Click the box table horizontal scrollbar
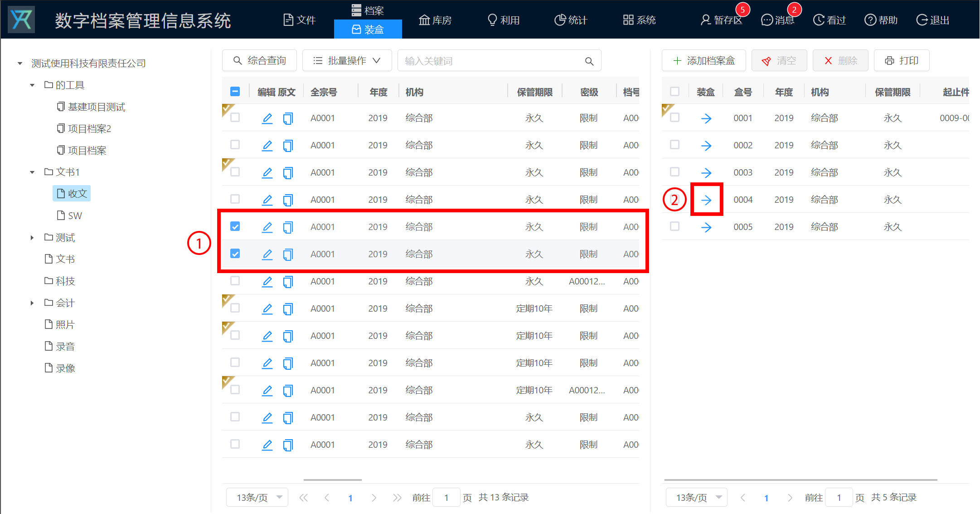 [x=801, y=480]
